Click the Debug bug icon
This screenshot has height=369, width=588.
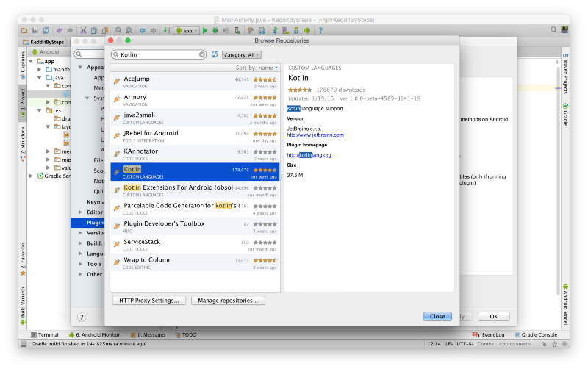(x=215, y=30)
